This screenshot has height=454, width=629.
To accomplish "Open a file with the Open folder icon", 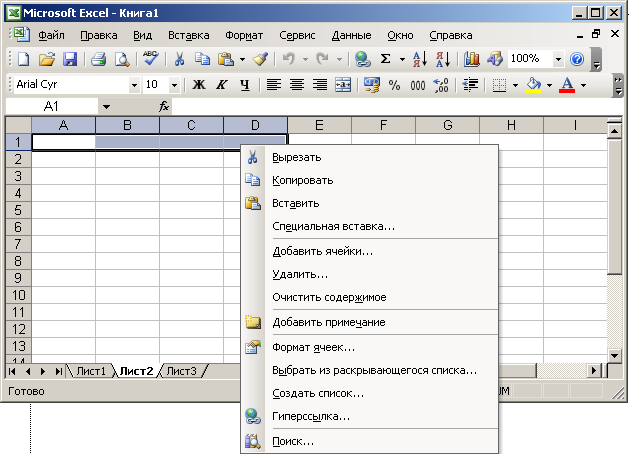I will pyautogui.click(x=47, y=59).
